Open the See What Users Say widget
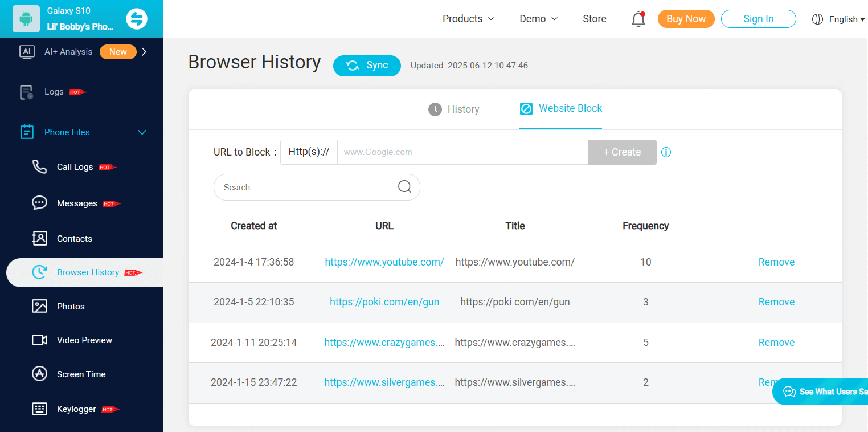 click(x=820, y=392)
